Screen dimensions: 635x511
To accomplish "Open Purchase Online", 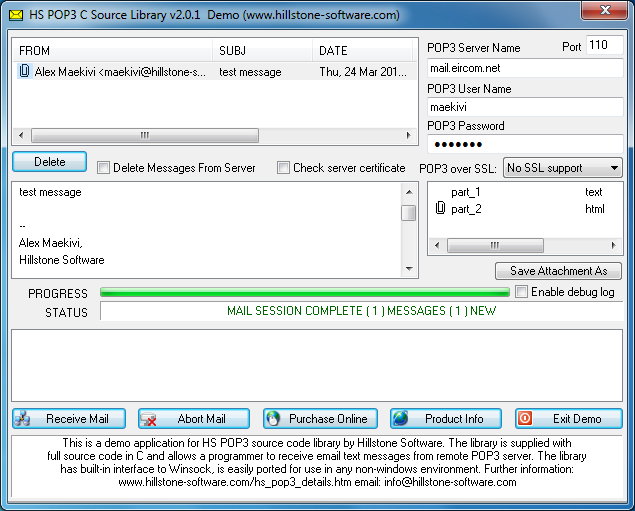I will click(x=320, y=419).
